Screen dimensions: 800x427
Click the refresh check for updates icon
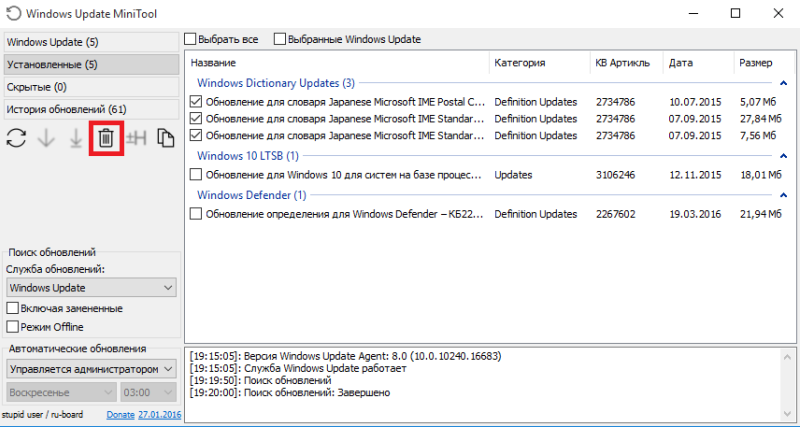pos(16,138)
